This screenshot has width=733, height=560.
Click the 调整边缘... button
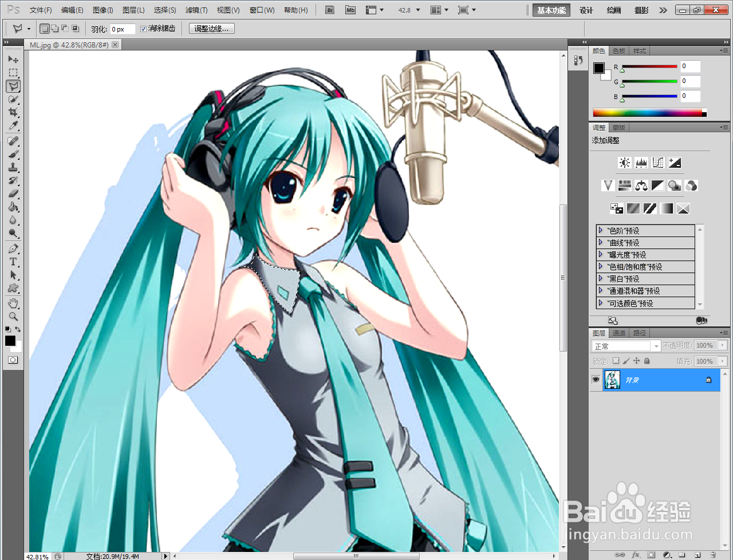(211, 29)
